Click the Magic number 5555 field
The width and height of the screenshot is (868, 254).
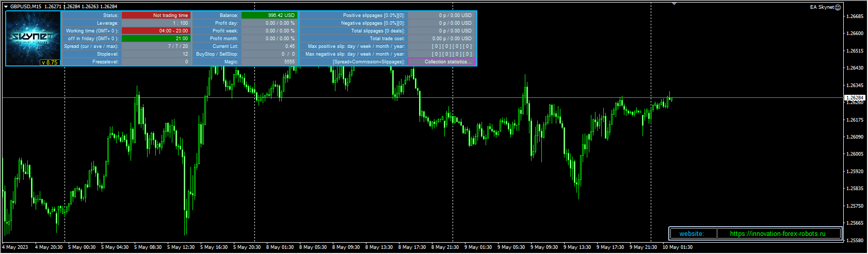[268, 62]
